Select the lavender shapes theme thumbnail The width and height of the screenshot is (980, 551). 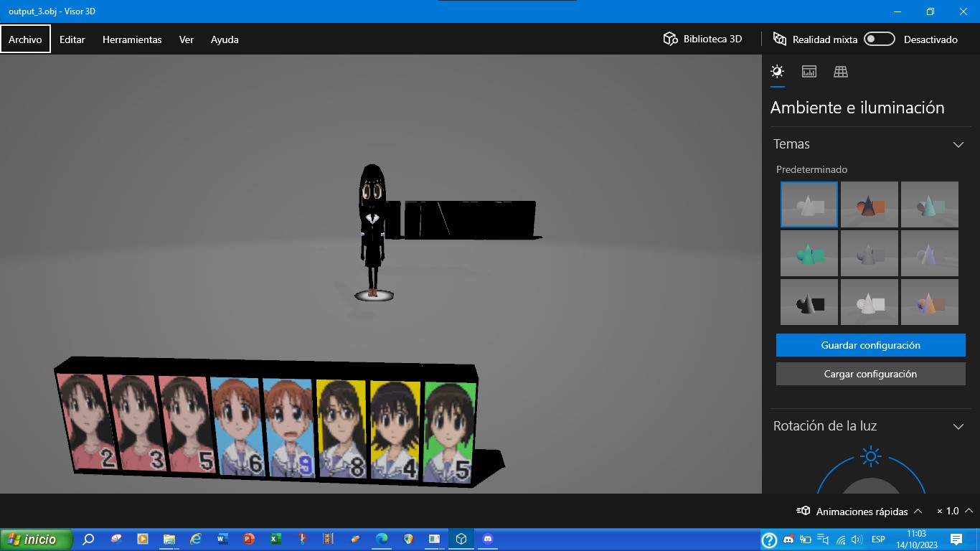(930, 253)
